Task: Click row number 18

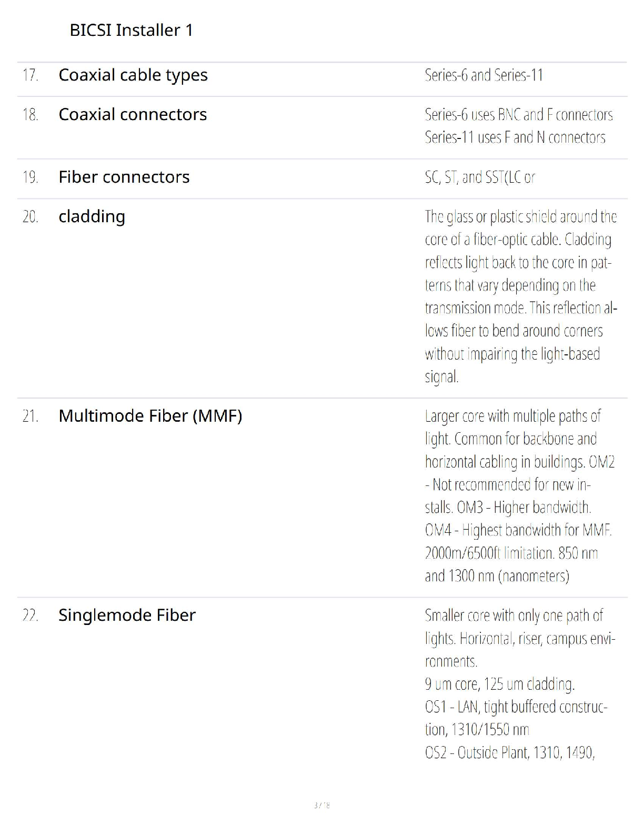Action: tap(31, 115)
